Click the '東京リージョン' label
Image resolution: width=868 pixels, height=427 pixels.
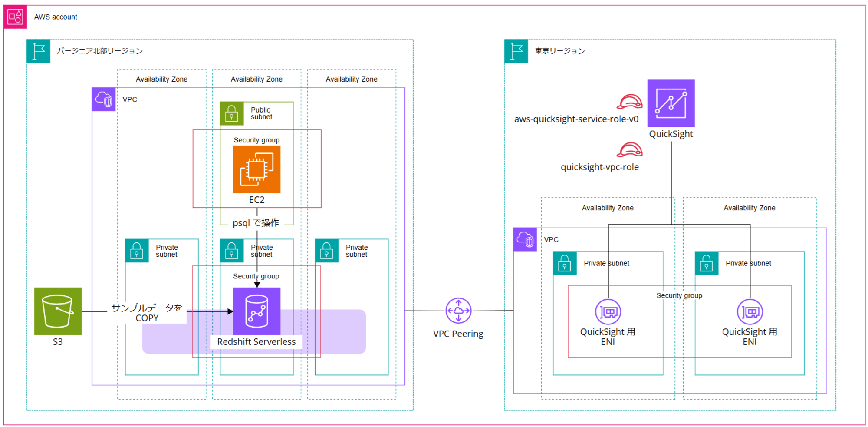pos(560,51)
